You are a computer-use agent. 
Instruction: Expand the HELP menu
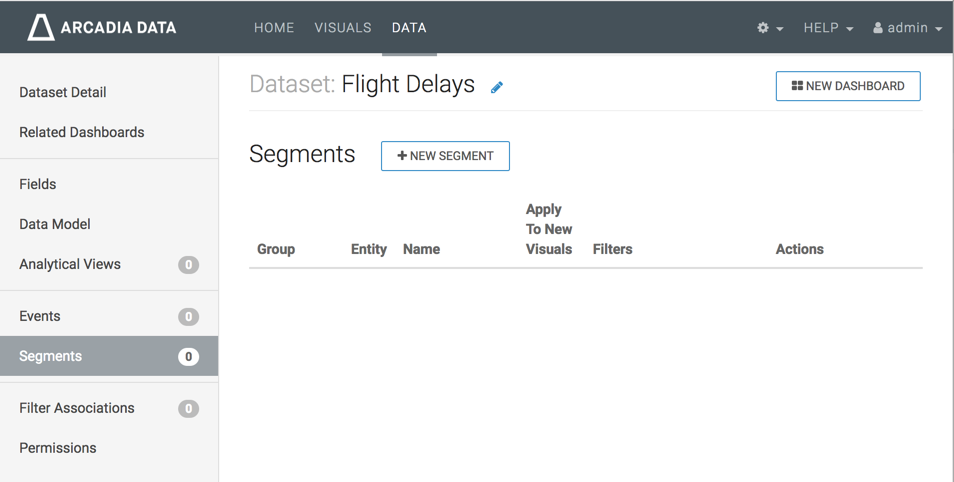[828, 28]
